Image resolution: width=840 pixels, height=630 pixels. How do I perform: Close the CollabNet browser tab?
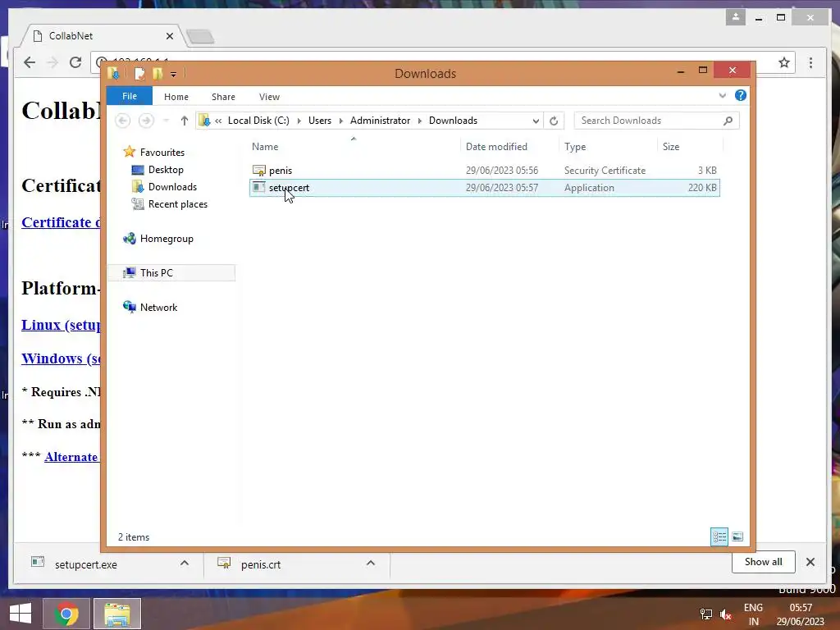tap(169, 36)
